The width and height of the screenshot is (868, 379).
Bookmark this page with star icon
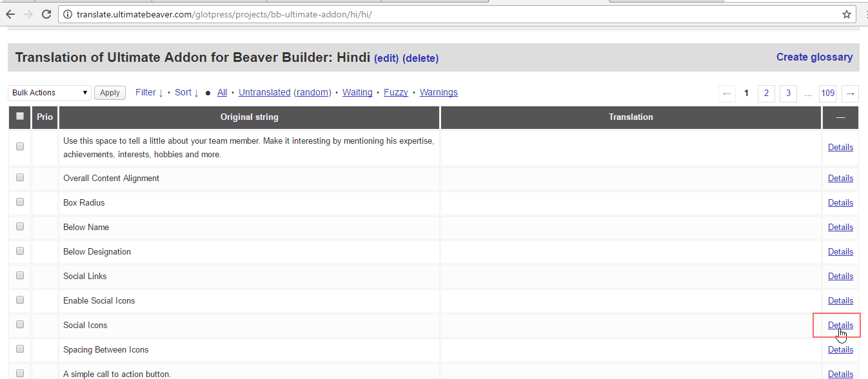[847, 14]
